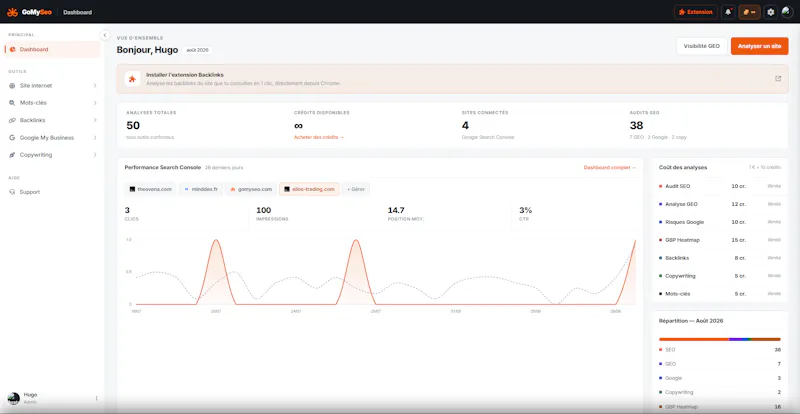Screen dimensions: 800x414
Task: Click the pen icon beside Copywriting
Action: (12, 155)
